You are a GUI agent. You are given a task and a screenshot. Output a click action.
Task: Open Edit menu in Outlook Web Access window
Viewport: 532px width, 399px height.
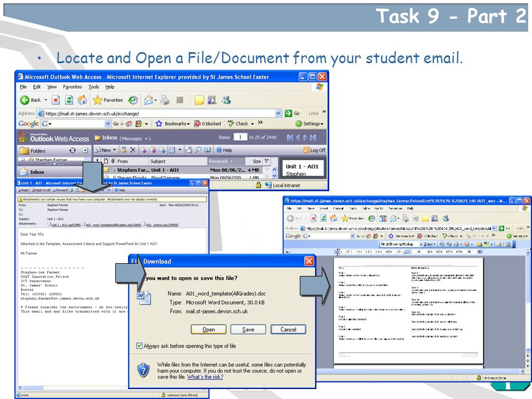coord(37,87)
